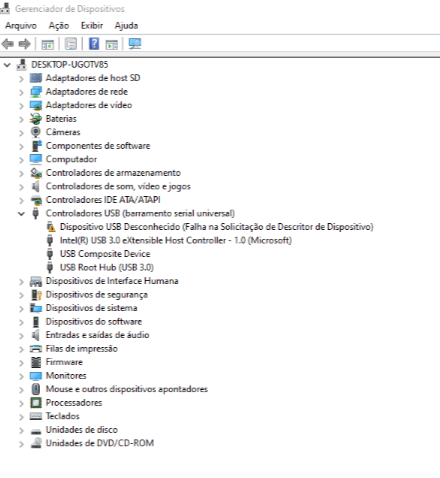Screen dimensions: 440x478
Task: Collapse the DESKTOP-UGOTV85 root node
Action: coord(7,65)
